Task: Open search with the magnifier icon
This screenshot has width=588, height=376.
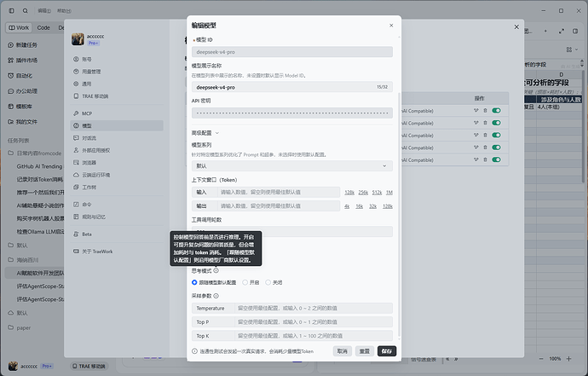Action: (25, 11)
